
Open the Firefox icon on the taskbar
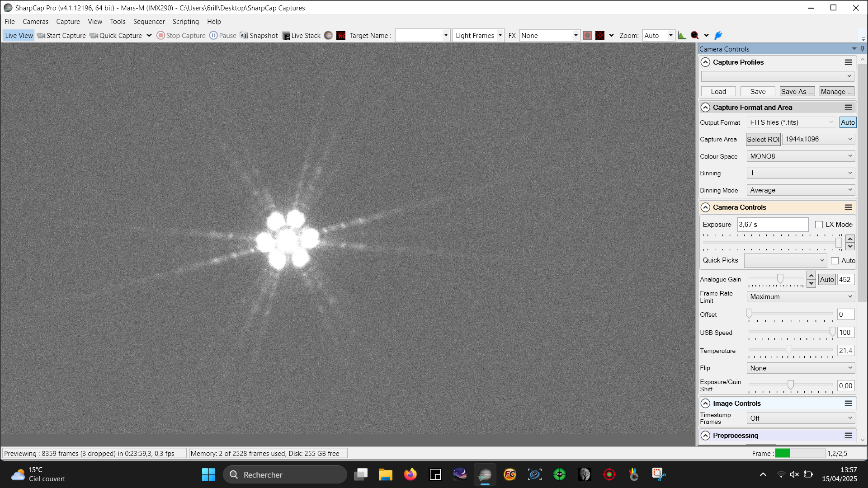tap(410, 474)
